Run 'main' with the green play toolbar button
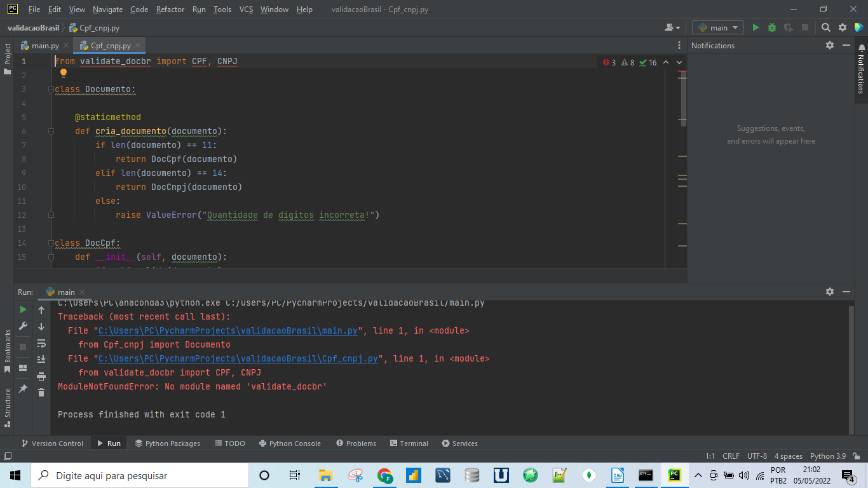This screenshot has width=868, height=488. [756, 27]
